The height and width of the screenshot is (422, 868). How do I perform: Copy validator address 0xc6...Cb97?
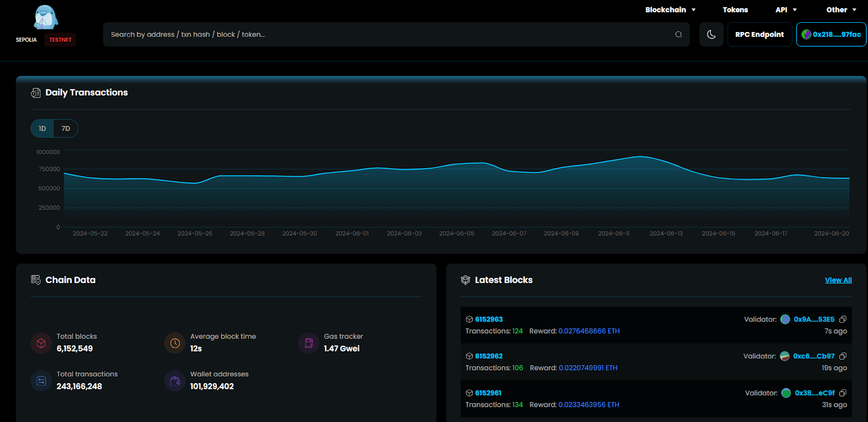coord(843,356)
